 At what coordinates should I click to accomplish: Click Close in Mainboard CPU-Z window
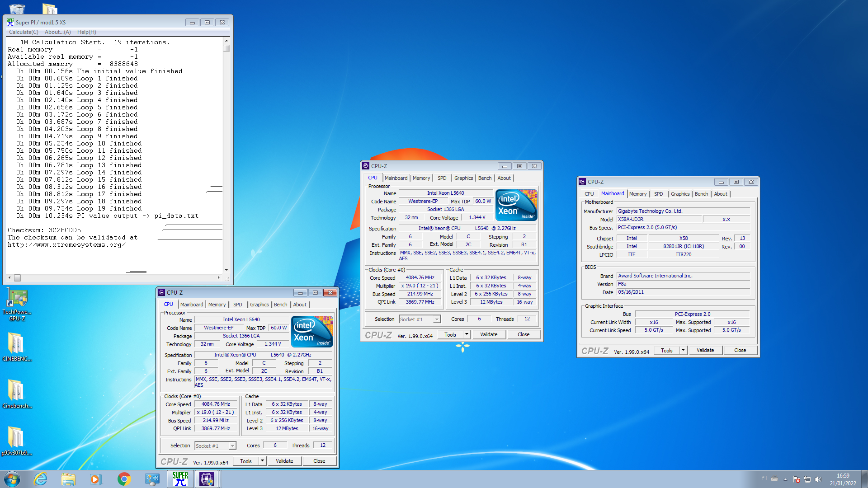tap(740, 350)
